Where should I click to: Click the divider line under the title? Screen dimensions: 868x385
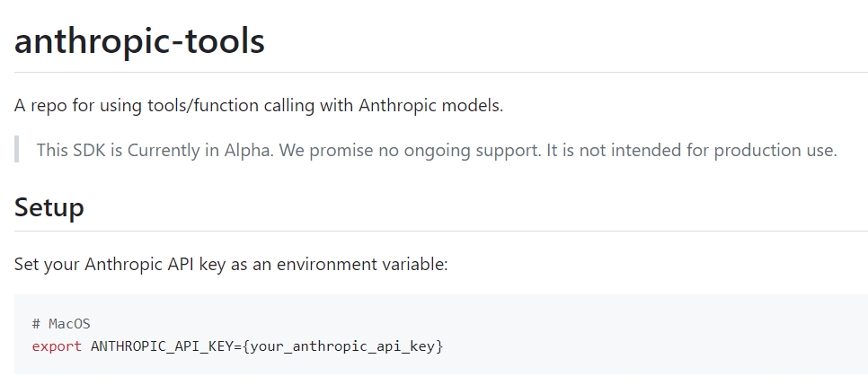(440, 72)
